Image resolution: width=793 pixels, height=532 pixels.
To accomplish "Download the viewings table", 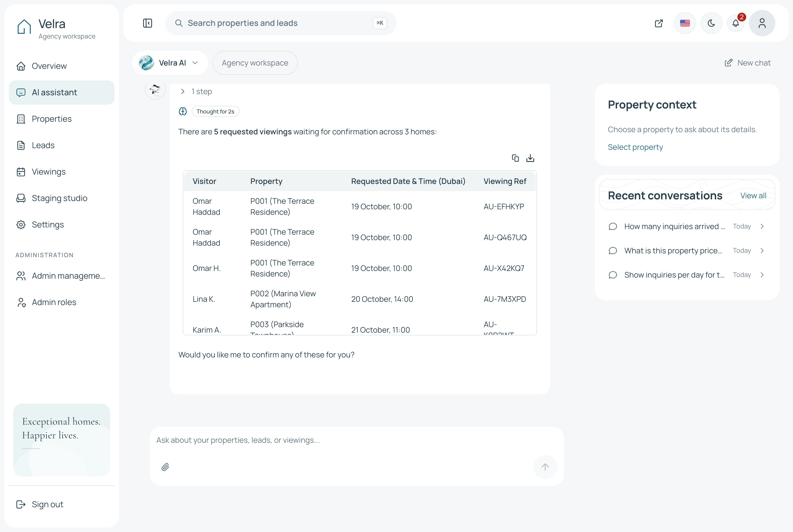I will tap(530, 158).
